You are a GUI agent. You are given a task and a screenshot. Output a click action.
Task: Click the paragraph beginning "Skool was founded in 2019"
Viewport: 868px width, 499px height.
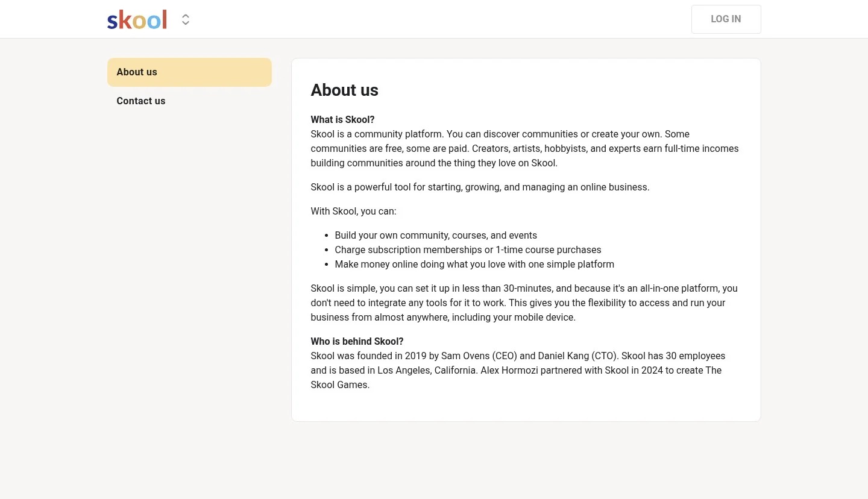point(518,370)
